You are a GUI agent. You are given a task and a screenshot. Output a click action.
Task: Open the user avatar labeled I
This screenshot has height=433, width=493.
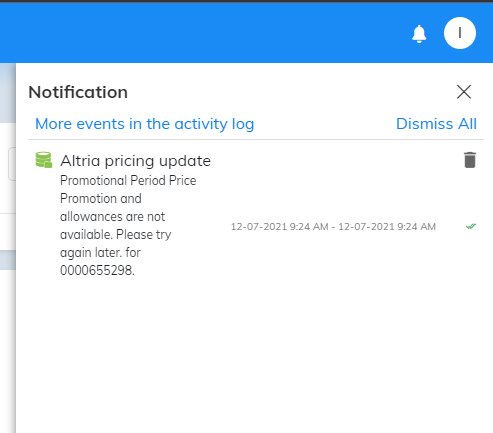pos(460,33)
